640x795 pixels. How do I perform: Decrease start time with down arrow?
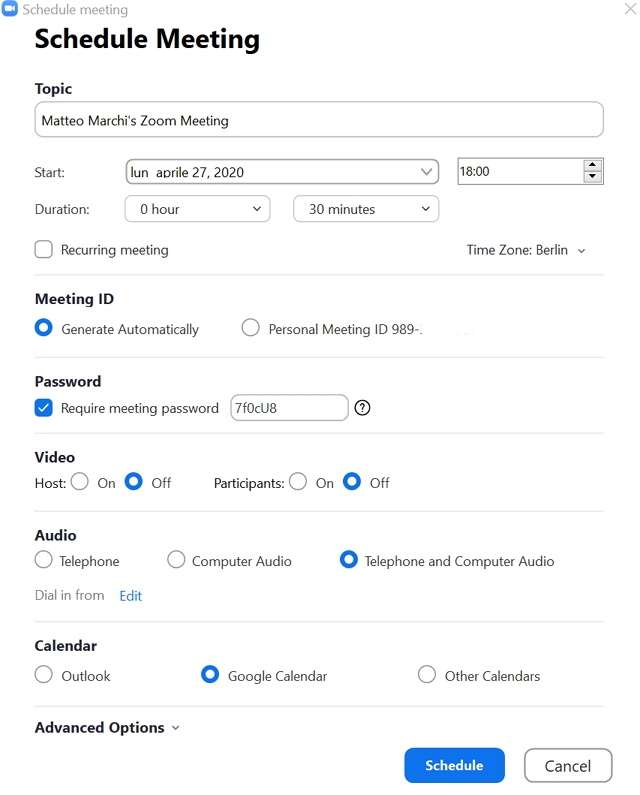pos(592,177)
